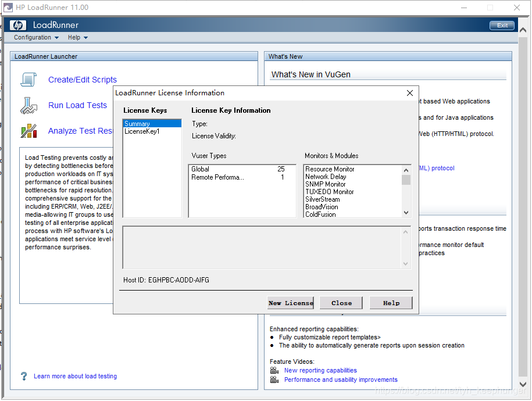Minimize the HP LoadRunner window
The width and height of the screenshot is (532, 401).
pyautogui.click(x=464, y=8)
